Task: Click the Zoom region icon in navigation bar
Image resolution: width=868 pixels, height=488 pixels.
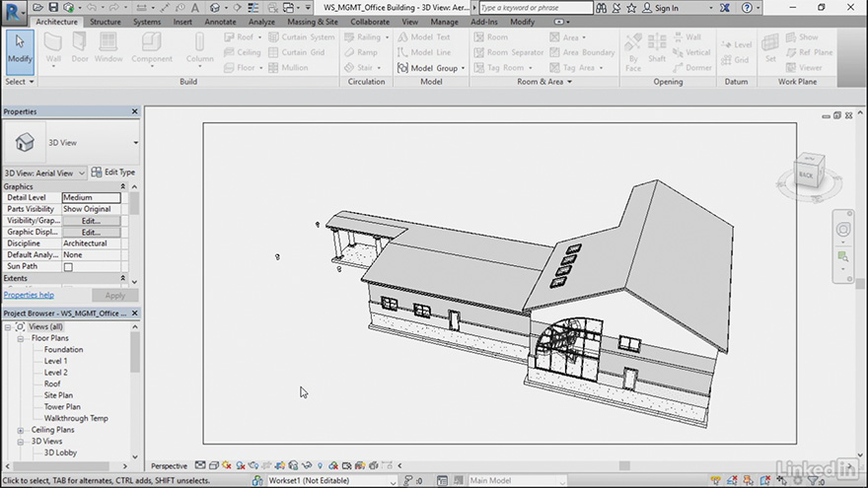Action: point(843,256)
